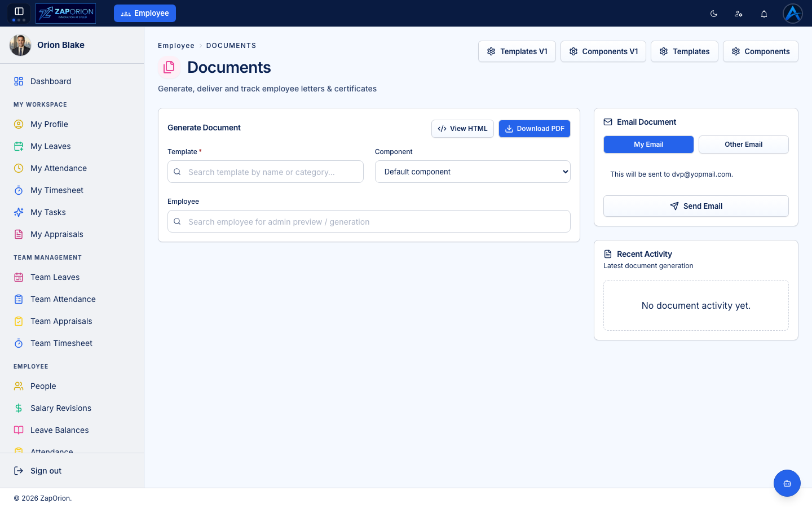Click the ZapOrion logo
Image resolution: width=812 pixels, height=508 pixels.
65,13
